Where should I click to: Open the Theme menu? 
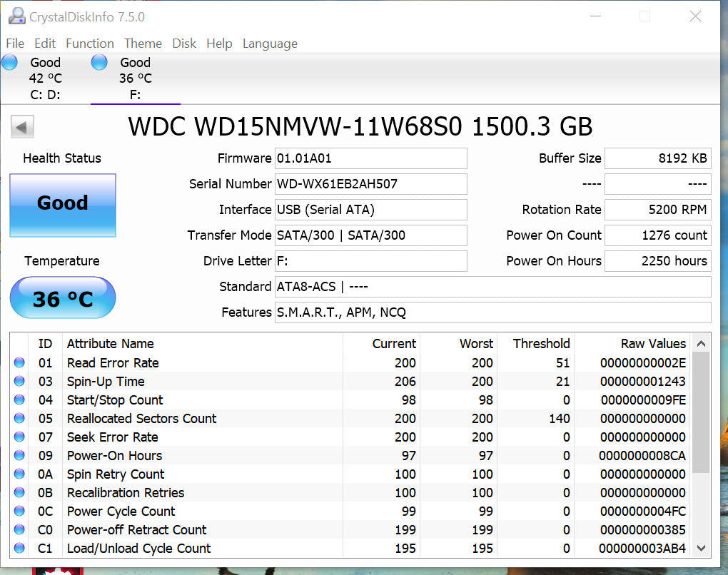pos(143,44)
